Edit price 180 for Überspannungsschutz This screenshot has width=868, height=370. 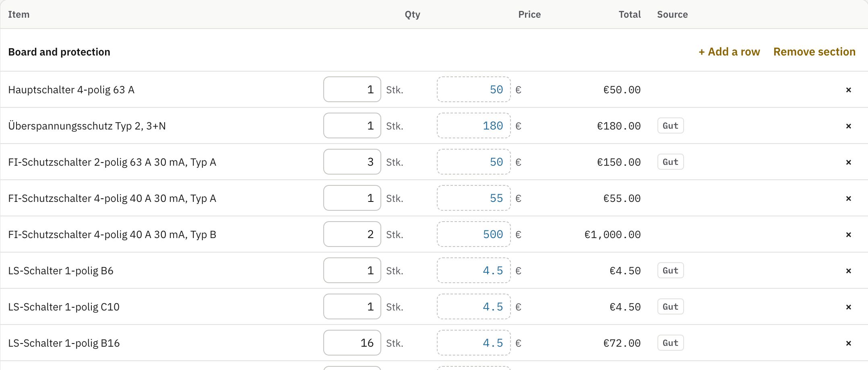pos(474,125)
